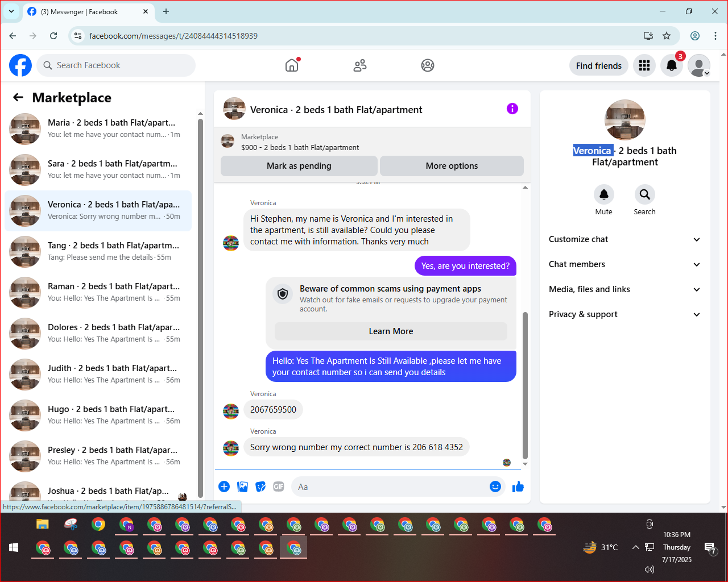Open Judith's conversation in the list
The image size is (728, 582).
[x=98, y=375]
